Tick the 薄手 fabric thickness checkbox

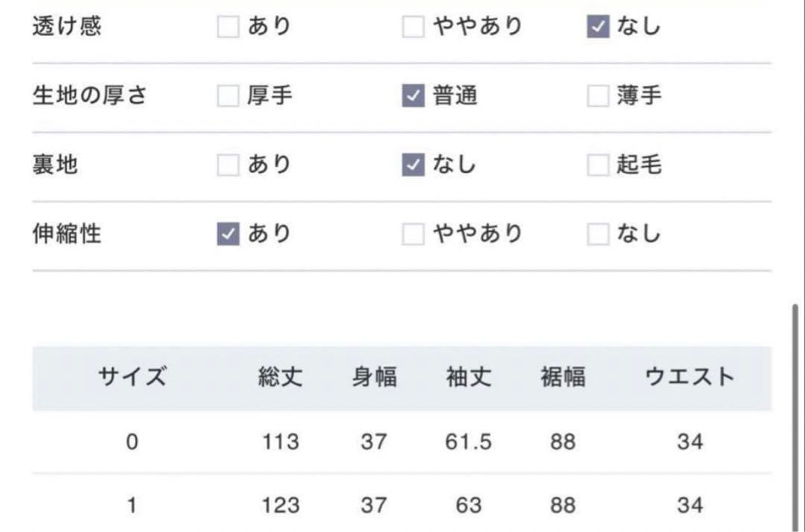coord(598,96)
